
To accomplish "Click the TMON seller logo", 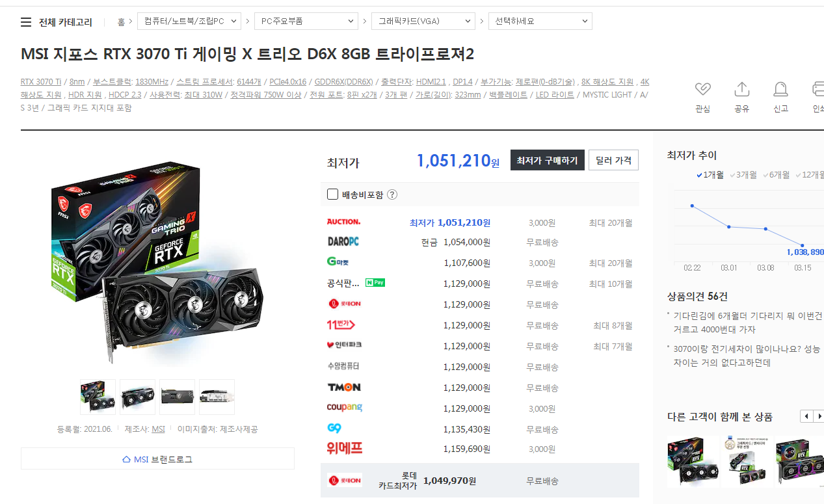I will click(x=344, y=387).
